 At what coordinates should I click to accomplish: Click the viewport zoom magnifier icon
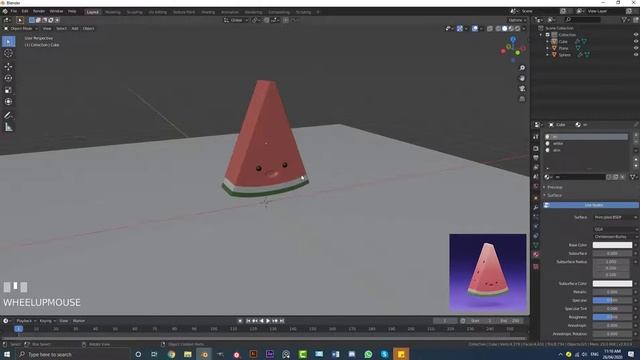coord(522,68)
